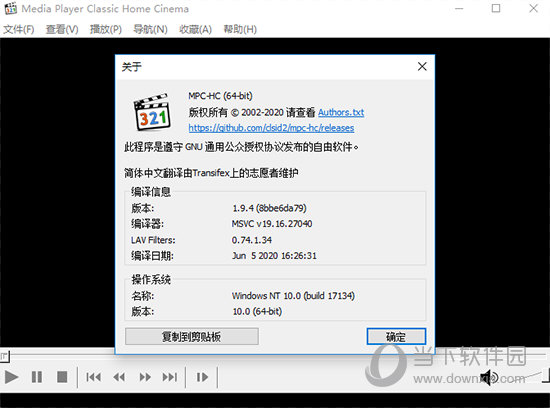Increase playback speed with fast-forward icon
550x408 pixels.
145,377
